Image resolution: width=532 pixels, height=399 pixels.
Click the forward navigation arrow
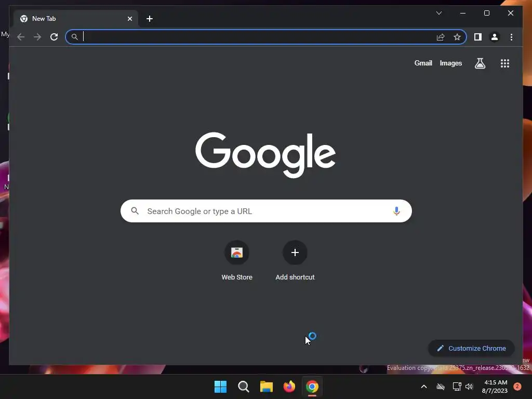[x=37, y=37]
